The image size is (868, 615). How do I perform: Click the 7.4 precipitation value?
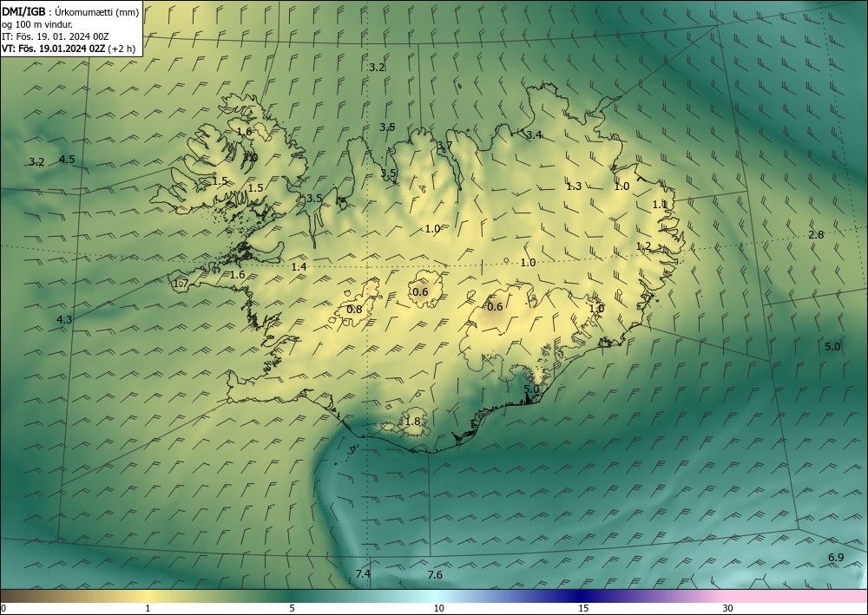(363, 574)
